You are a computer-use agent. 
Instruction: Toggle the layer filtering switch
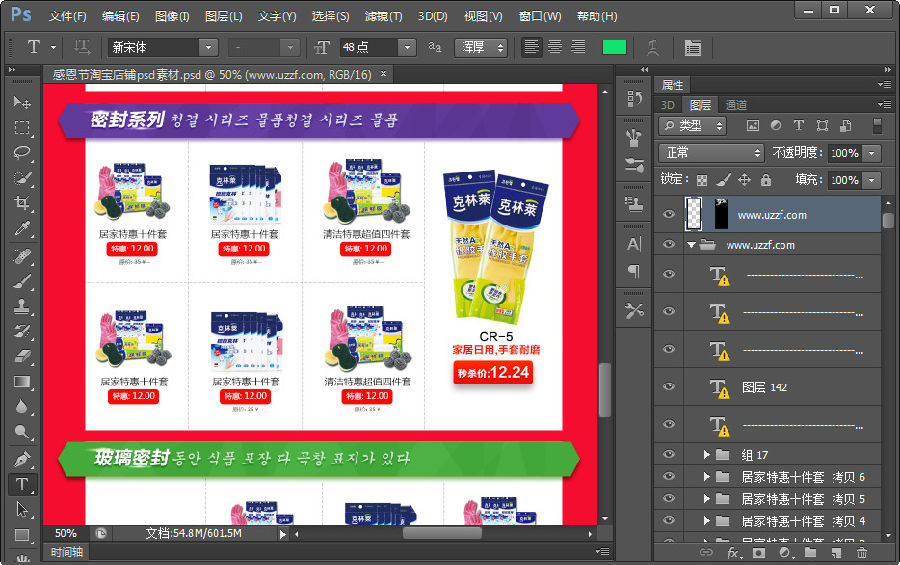coord(876,126)
